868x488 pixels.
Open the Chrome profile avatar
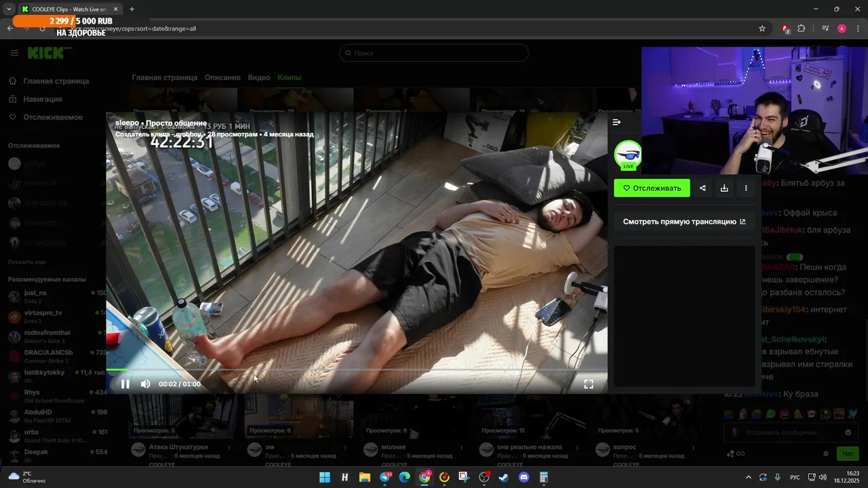tap(842, 28)
